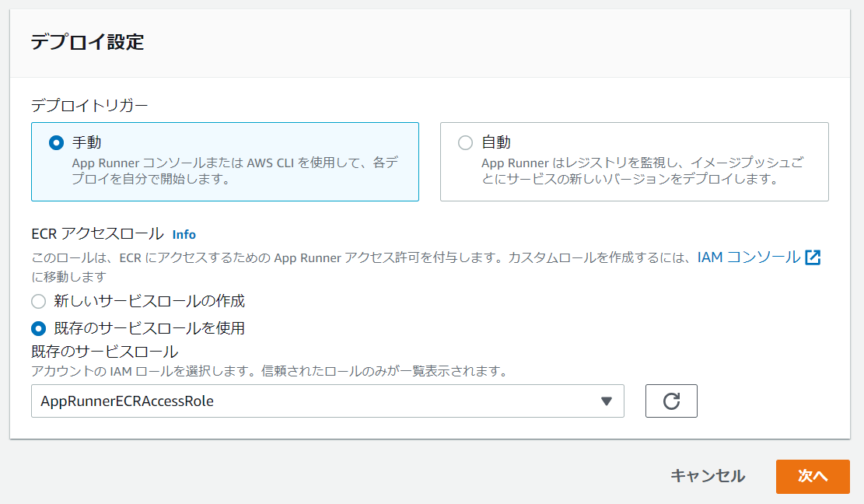Click the dropdown arrow of the service role selector

[606, 401]
